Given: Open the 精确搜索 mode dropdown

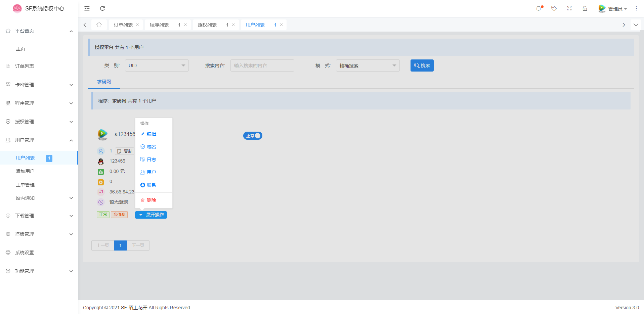Looking at the screenshot, I should pos(368,65).
